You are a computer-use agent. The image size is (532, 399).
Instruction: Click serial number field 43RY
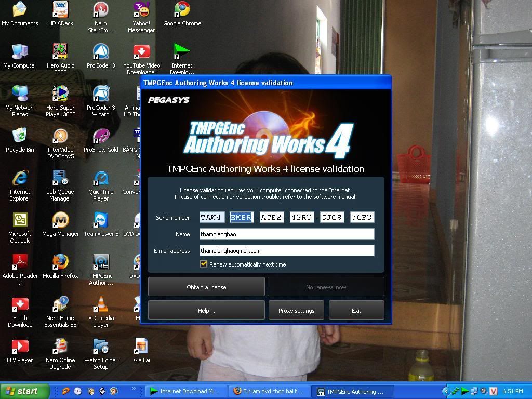[x=301, y=217]
